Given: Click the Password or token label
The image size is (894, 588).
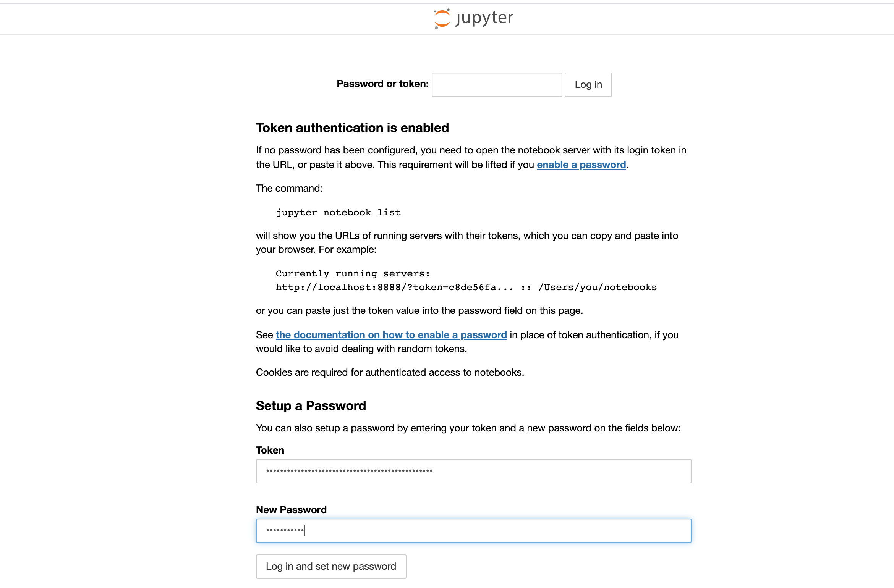Looking at the screenshot, I should coord(382,84).
